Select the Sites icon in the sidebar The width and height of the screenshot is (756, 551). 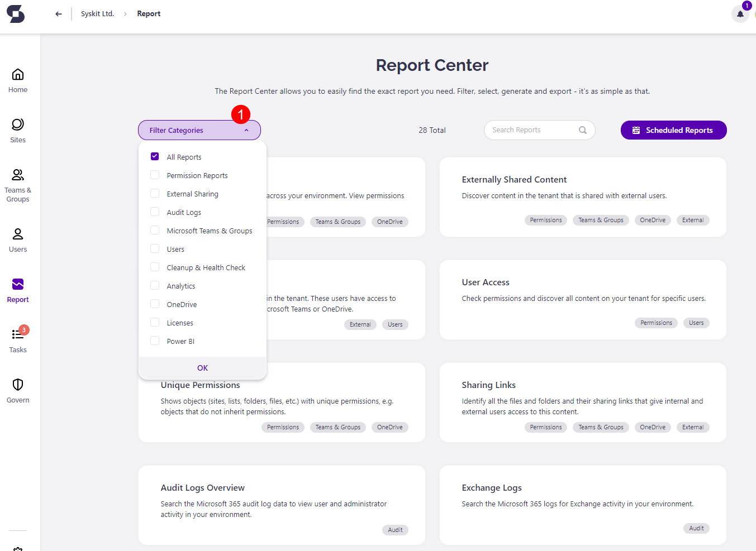click(x=17, y=130)
